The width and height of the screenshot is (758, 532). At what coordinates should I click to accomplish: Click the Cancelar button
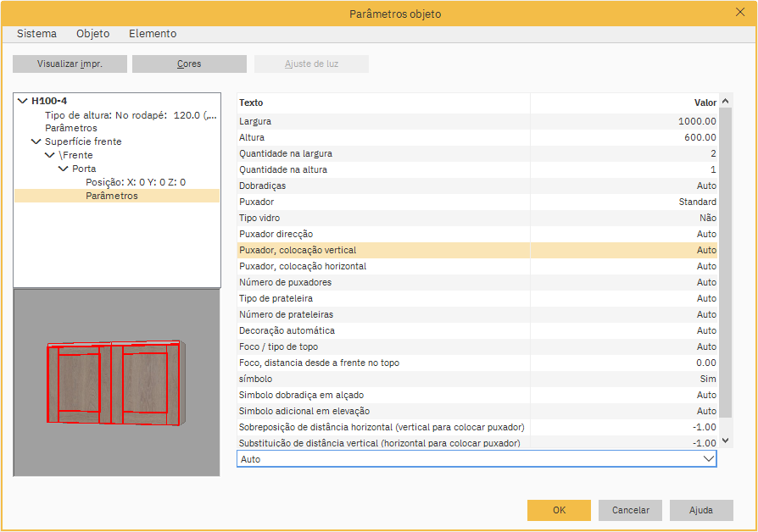pos(630,510)
